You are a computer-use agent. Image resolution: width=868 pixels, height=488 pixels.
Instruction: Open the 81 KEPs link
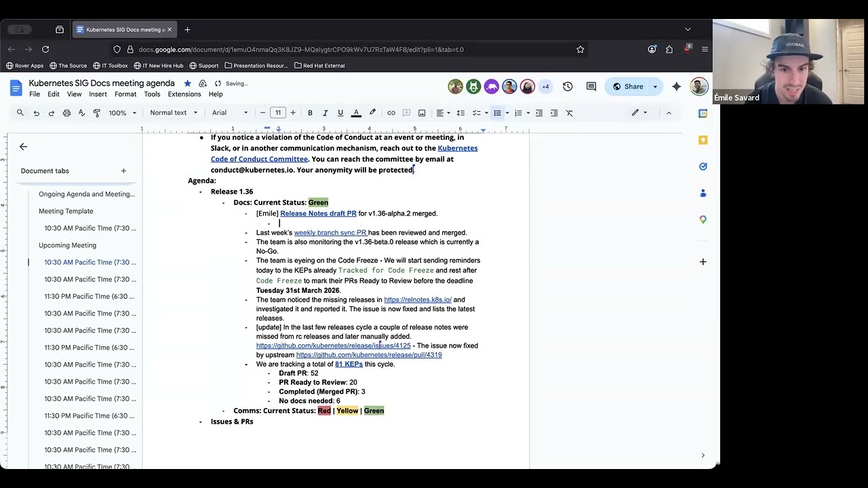pyautogui.click(x=349, y=364)
